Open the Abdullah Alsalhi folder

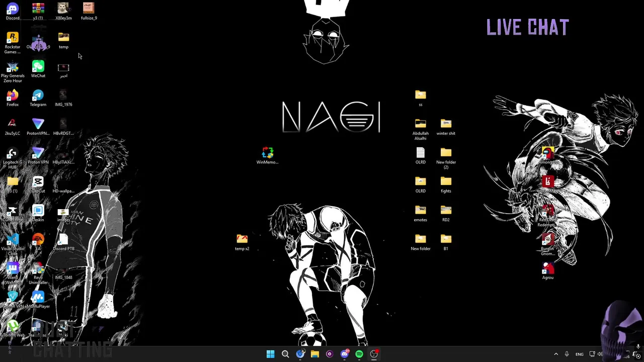[420, 129]
